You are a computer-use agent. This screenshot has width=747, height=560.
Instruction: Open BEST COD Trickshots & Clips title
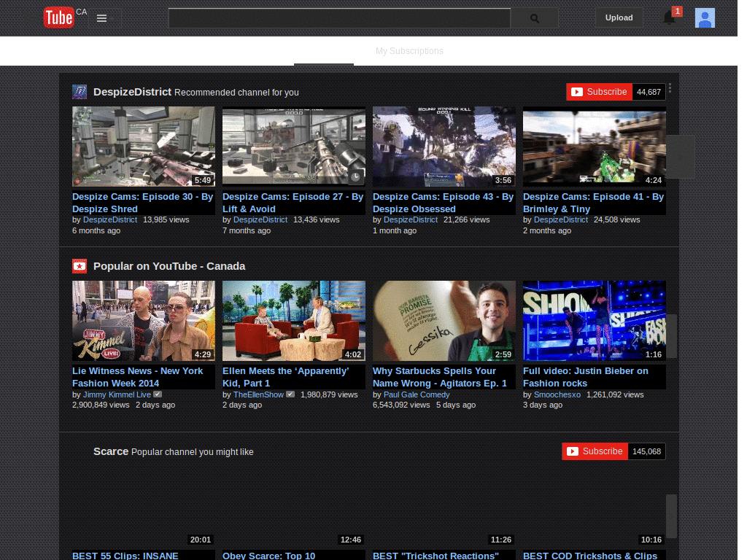590,555
